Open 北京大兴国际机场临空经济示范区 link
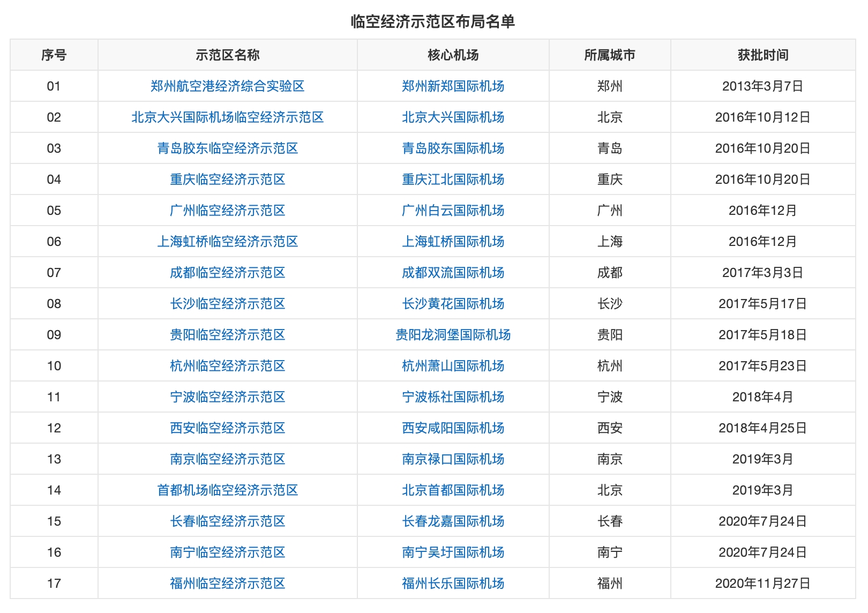The image size is (868, 613). pos(228,117)
